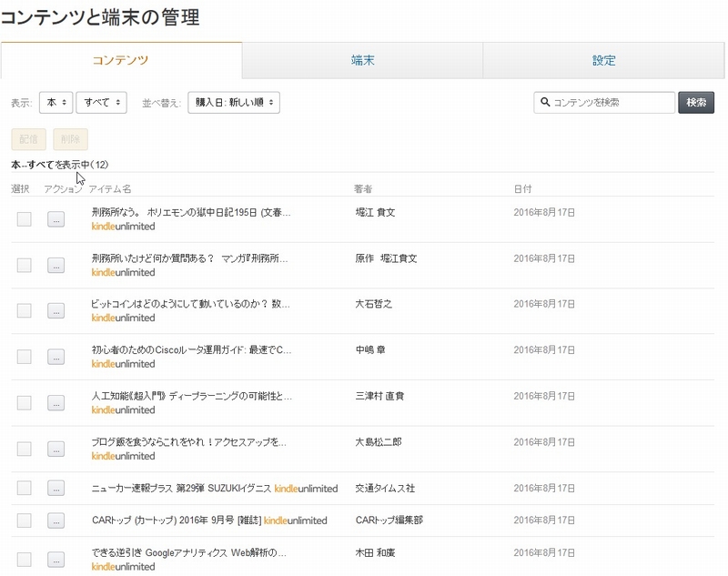Open actions menu for ビットコイン book
728x576 pixels.
click(56, 310)
